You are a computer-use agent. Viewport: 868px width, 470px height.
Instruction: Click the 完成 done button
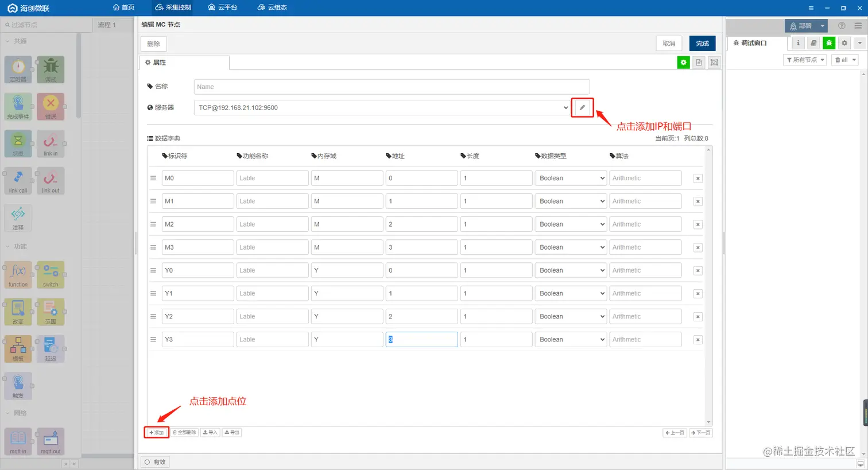pos(702,44)
